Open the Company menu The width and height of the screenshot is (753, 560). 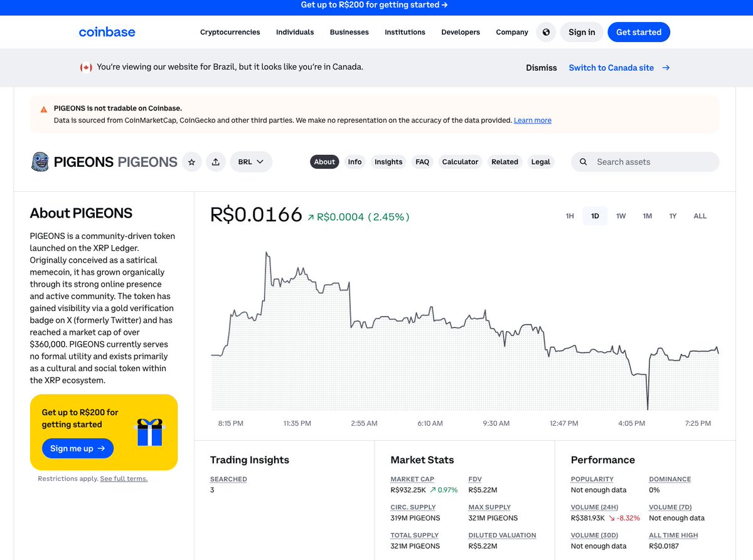click(x=512, y=32)
